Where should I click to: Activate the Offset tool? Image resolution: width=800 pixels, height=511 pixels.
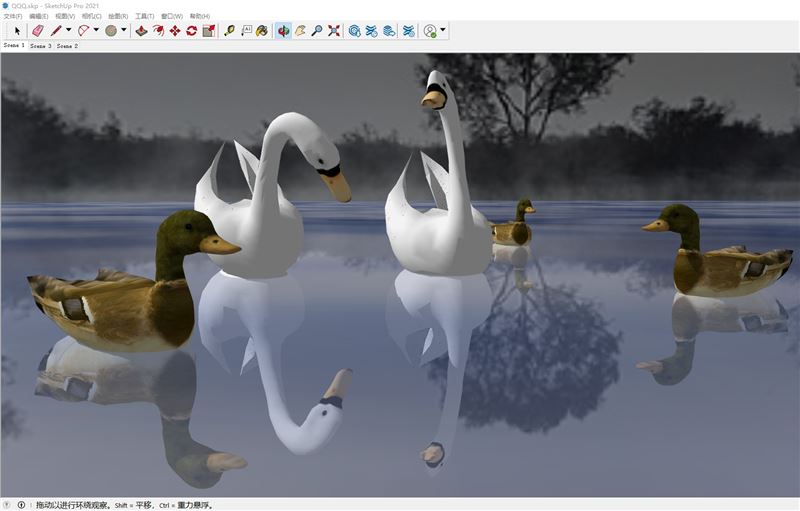coord(158,31)
